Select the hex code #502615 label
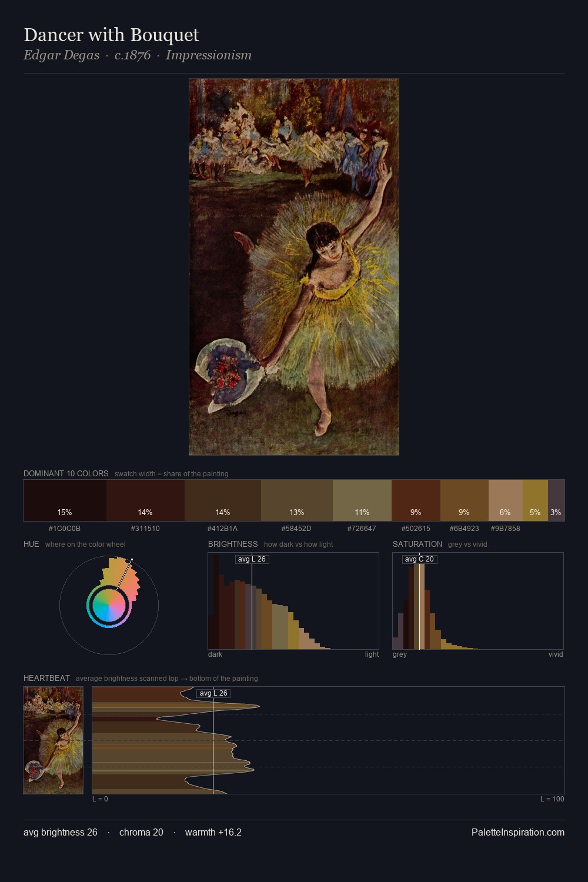Viewport: 588px width, 882px height. point(416,529)
